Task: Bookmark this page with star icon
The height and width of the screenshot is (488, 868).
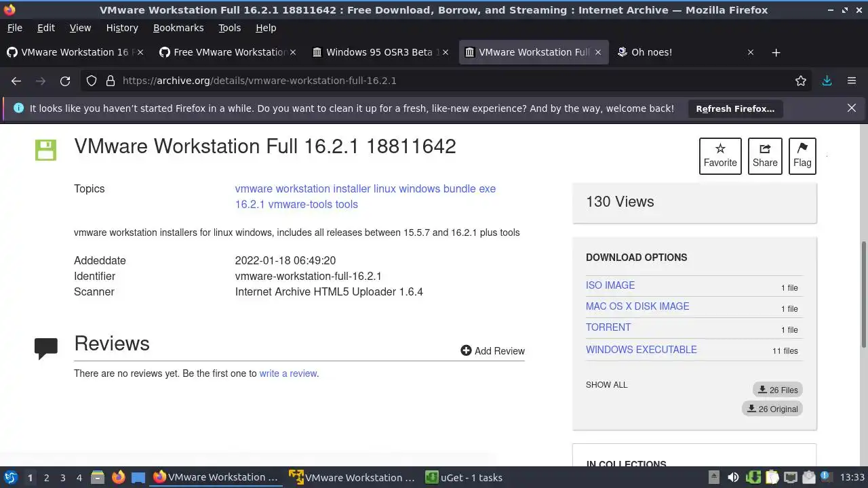Action: click(x=801, y=81)
